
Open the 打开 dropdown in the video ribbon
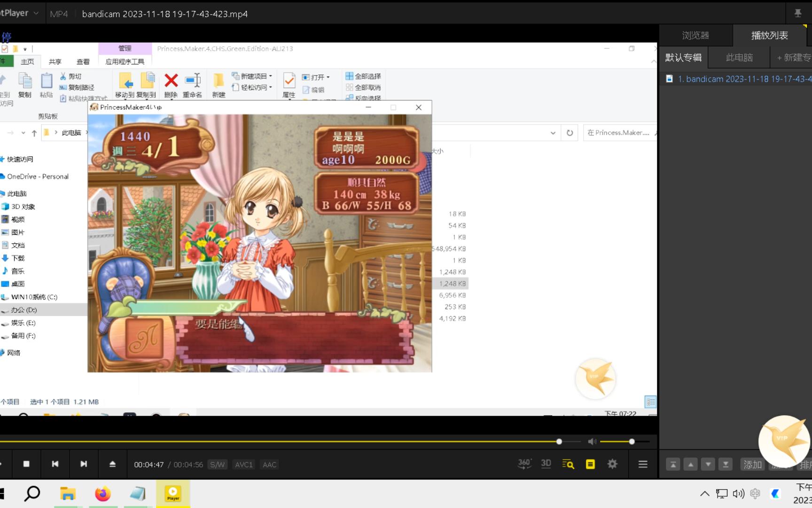click(316, 77)
